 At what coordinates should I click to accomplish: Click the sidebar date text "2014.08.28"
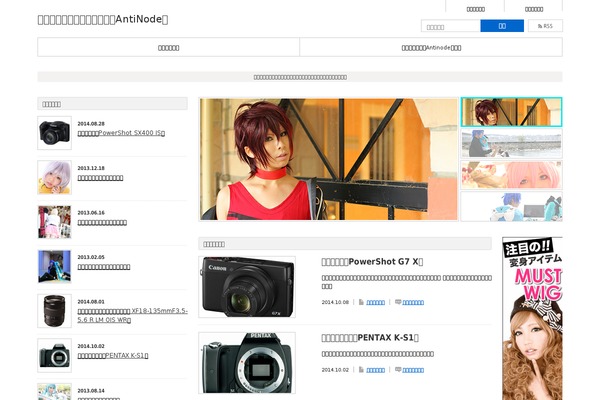coord(91,124)
